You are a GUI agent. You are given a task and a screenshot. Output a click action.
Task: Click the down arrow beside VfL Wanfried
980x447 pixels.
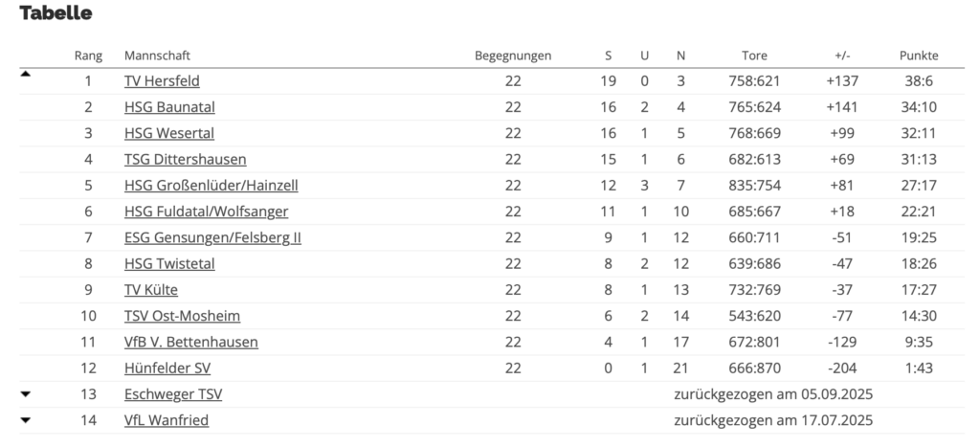pyautogui.click(x=26, y=420)
